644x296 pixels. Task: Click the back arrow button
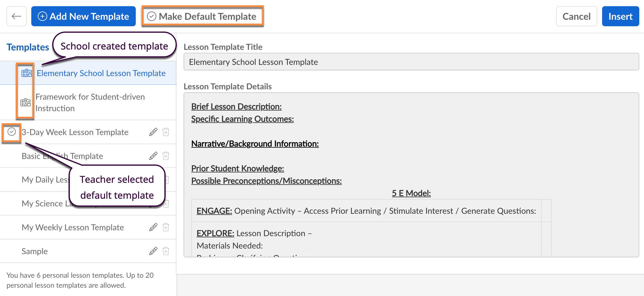(x=17, y=17)
